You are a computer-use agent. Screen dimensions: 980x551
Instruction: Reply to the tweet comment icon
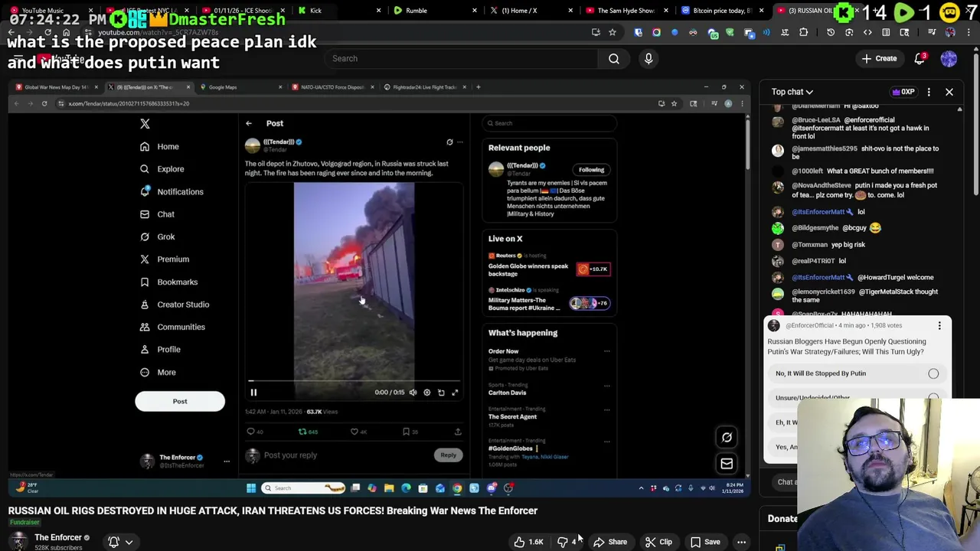pyautogui.click(x=250, y=432)
